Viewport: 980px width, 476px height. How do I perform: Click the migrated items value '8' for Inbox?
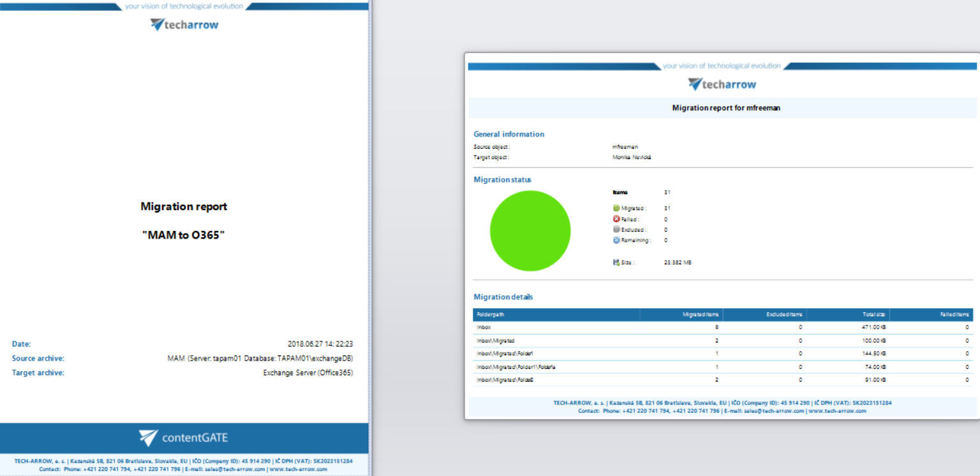point(717,327)
